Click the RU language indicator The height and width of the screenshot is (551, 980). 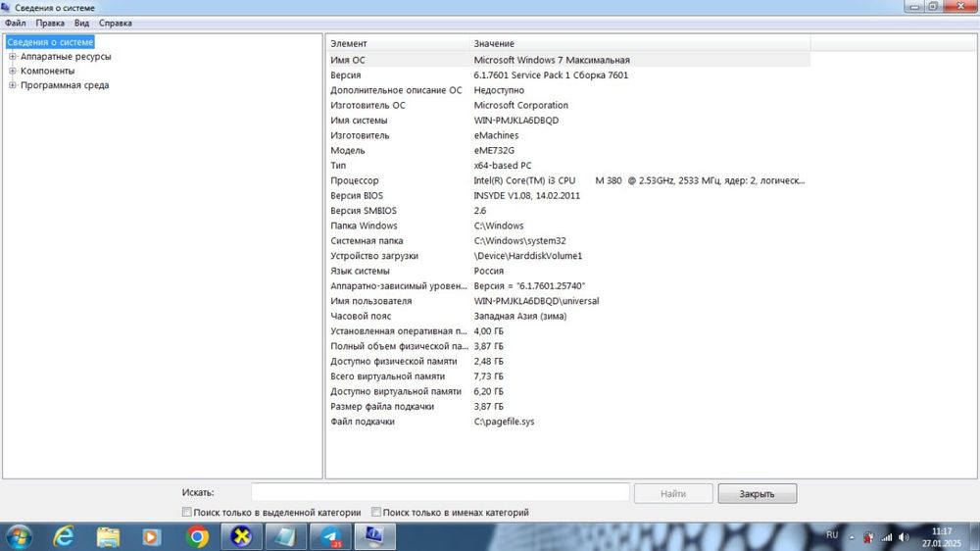(832, 535)
